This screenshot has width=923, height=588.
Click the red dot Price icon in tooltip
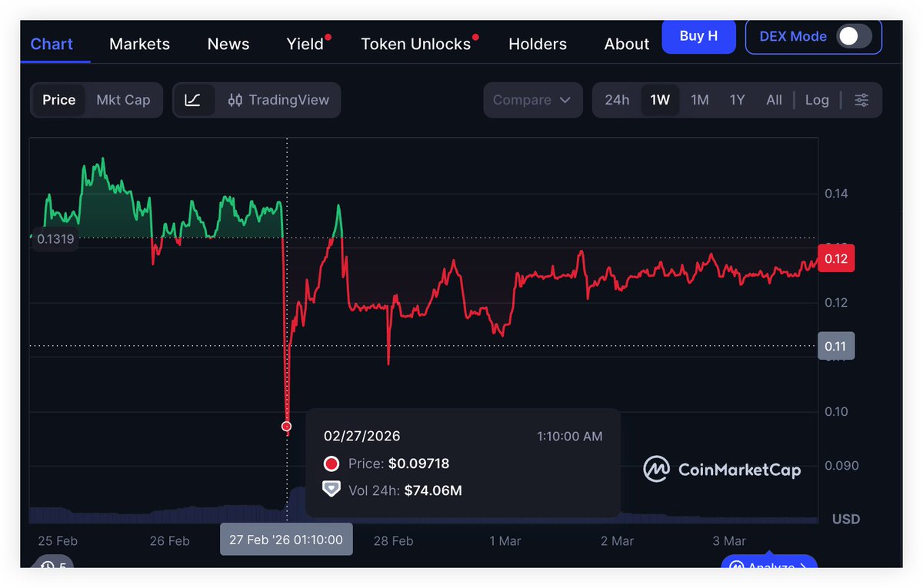pyautogui.click(x=332, y=463)
